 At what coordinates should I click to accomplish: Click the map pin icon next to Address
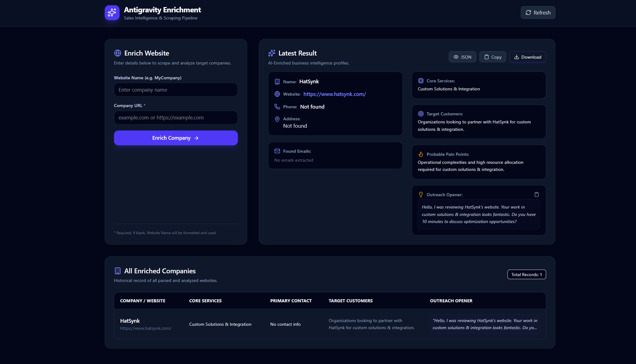277,119
